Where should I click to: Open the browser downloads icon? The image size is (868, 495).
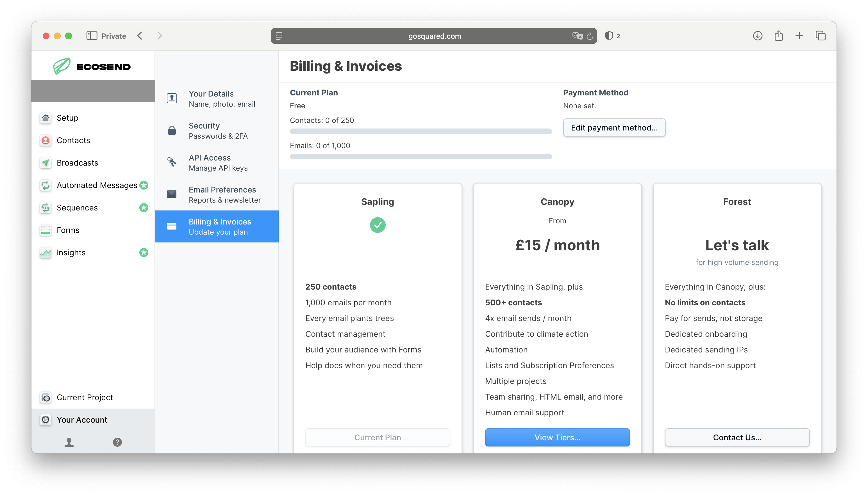click(758, 36)
